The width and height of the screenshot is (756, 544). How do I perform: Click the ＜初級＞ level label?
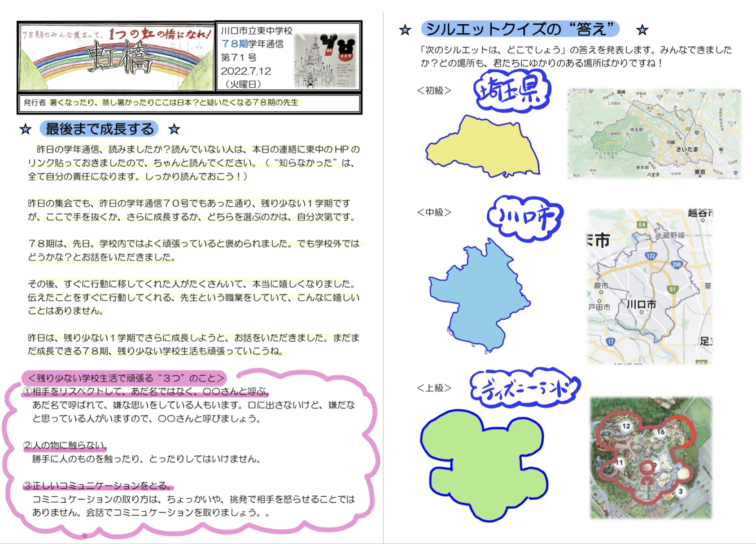[x=434, y=91]
